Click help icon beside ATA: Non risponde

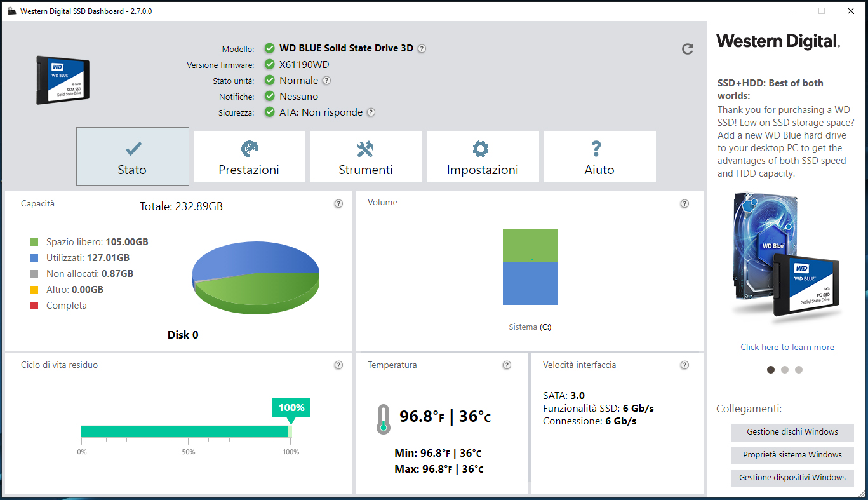pyautogui.click(x=371, y=112)
